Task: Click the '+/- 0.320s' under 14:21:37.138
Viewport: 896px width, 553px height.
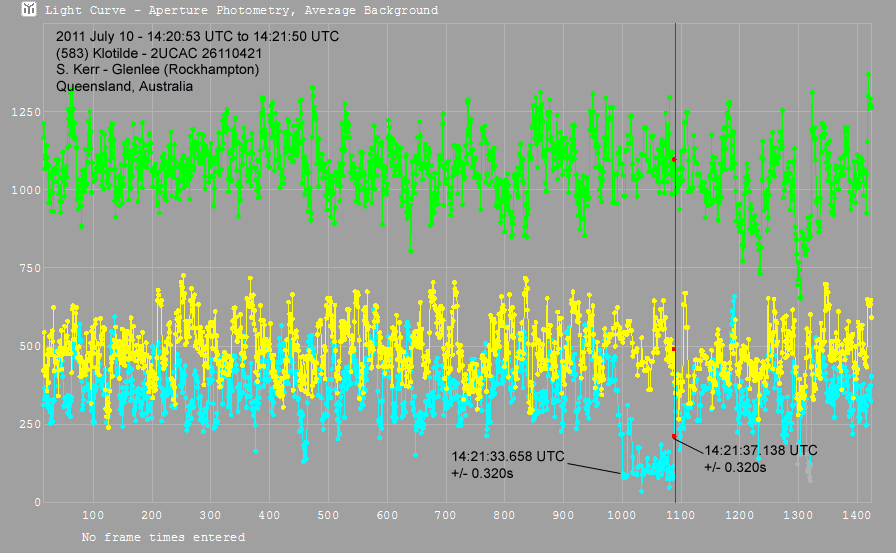Action: (735, 467)
